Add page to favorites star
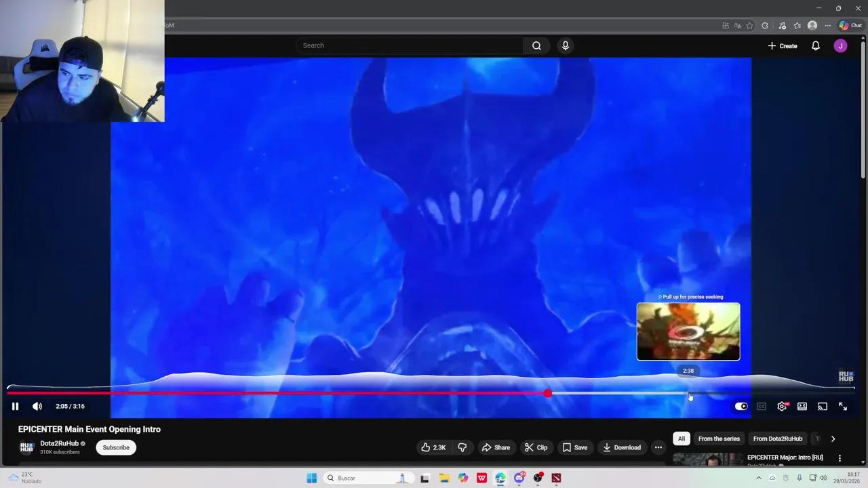Screen dimensions: 868x488 pyautogui.click(x=749, y=26)
